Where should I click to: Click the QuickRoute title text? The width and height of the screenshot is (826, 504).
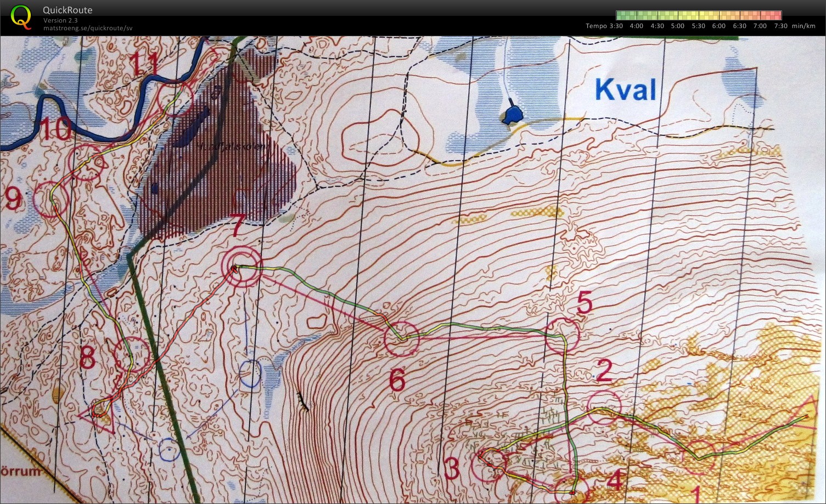coord(68,10)
